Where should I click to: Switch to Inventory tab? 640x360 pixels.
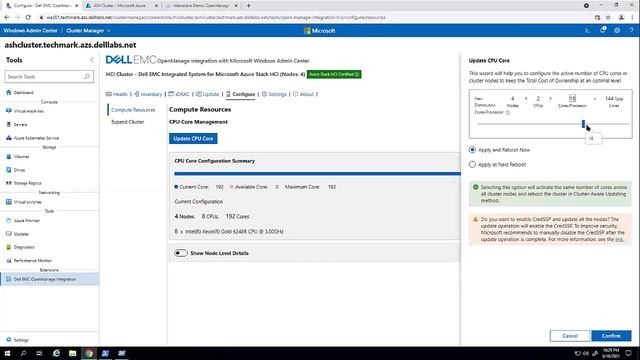point(148,94)
